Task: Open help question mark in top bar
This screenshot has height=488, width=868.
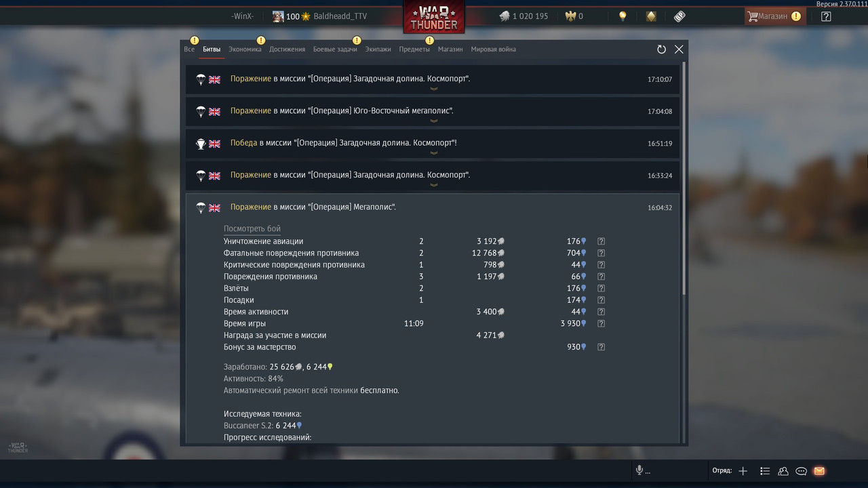Action: [x=826, y=16]
